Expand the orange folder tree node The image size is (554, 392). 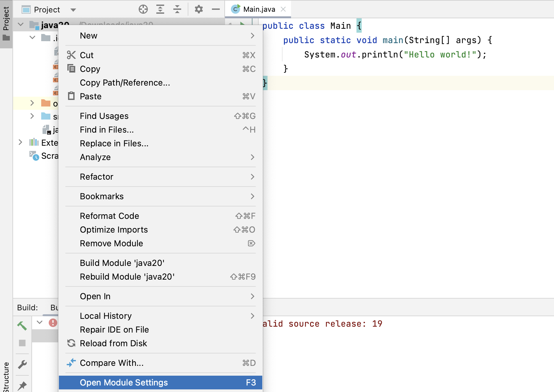[x=32, y=103]
